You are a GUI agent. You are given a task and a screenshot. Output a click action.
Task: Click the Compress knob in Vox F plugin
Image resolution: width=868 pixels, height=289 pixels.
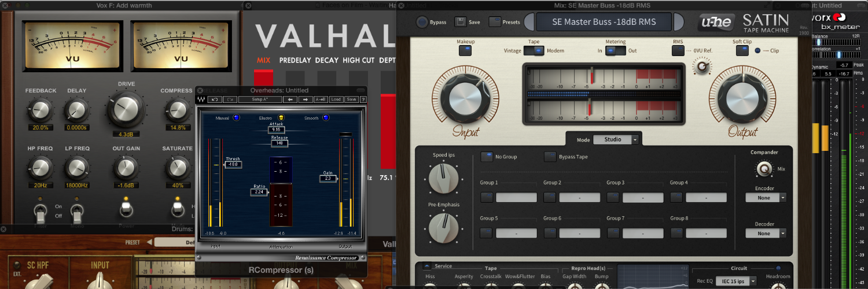pyautogui.click(x=177, y=110)
